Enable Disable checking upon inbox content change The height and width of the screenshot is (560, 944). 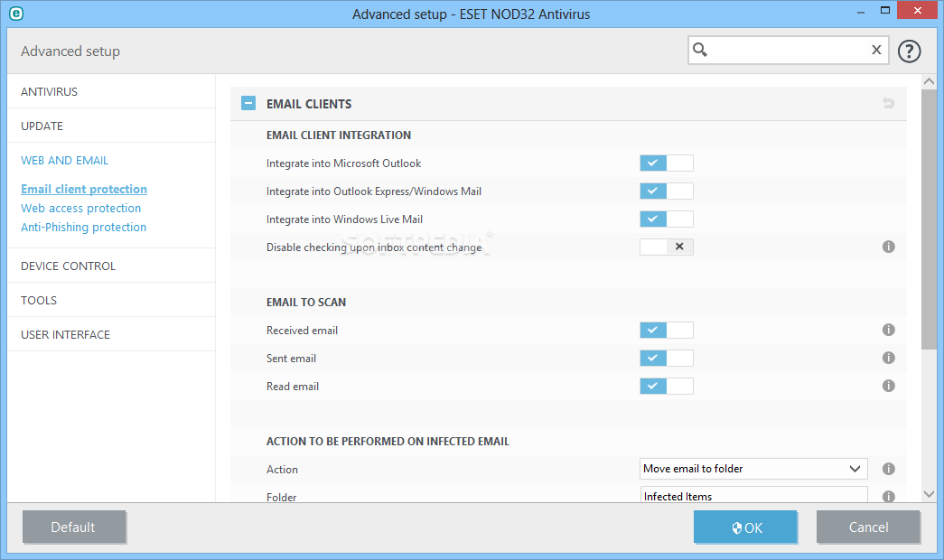coord(667,247)
